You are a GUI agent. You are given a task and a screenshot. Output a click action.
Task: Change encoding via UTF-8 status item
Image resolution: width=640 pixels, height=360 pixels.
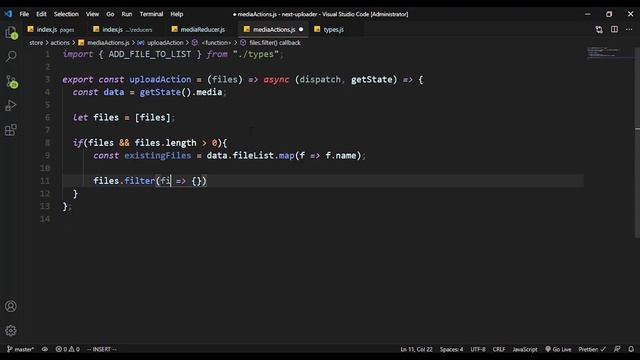pos(478,349)
